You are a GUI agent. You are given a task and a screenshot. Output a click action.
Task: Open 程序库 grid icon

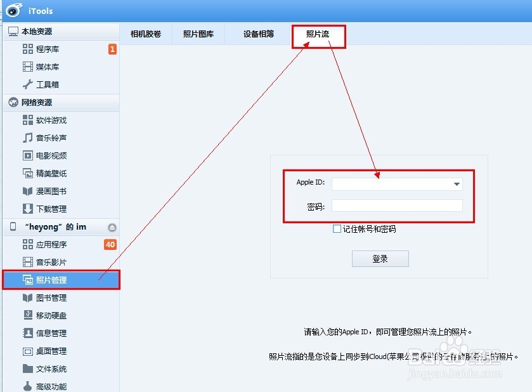coord(28,49)
